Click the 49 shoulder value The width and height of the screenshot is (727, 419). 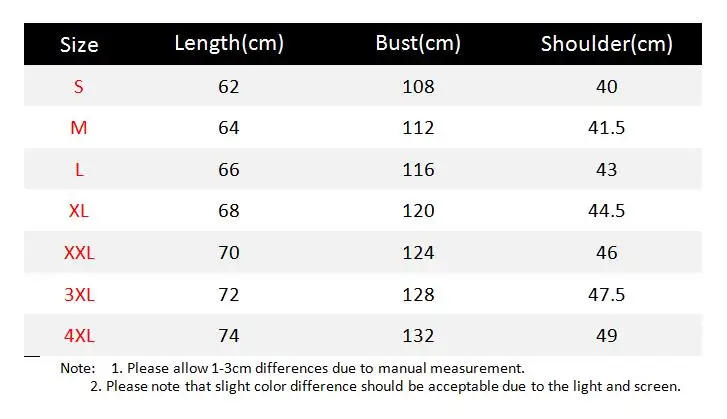pyautogui.click(x=606, y=336)
